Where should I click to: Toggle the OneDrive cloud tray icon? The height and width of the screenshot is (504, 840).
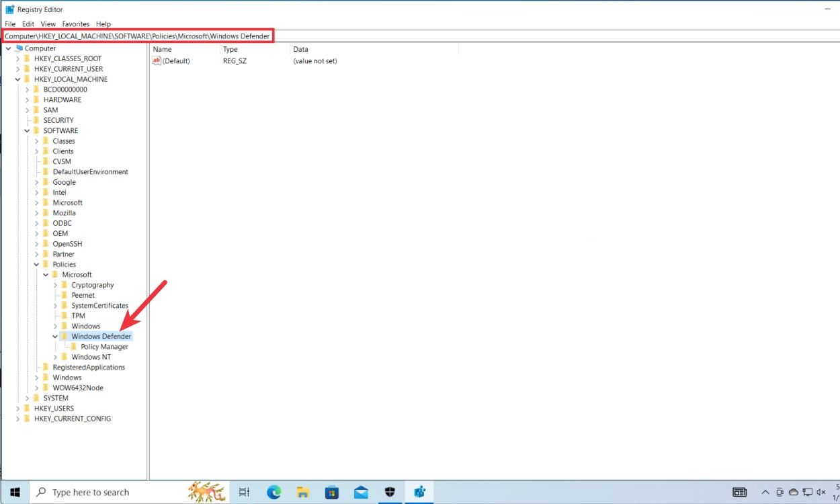(x=794, y=492)
